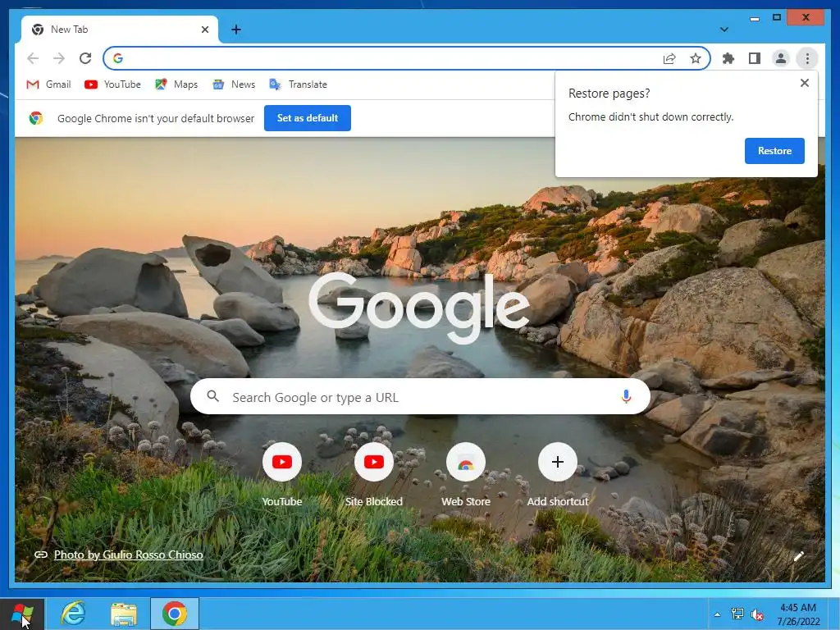840x630 pixels.
Task: Click the Chrome icon in default-browser bar
Action: [x=36, y=118]
